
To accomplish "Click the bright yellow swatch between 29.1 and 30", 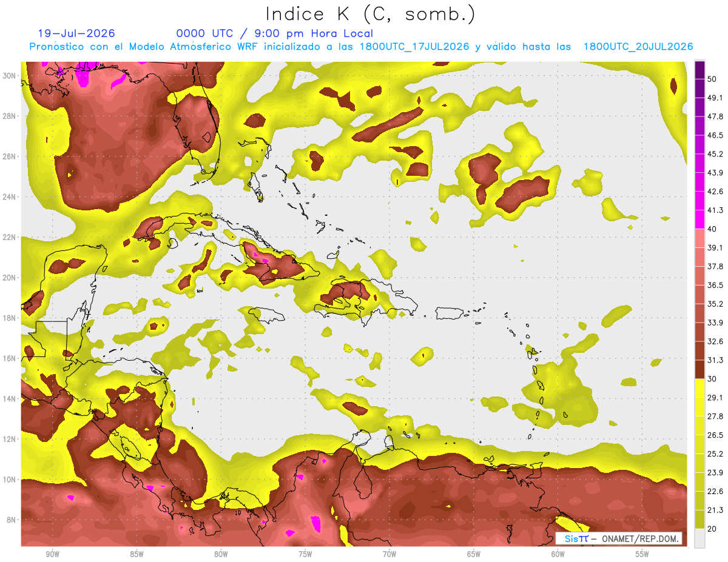I will pos(699,388).
